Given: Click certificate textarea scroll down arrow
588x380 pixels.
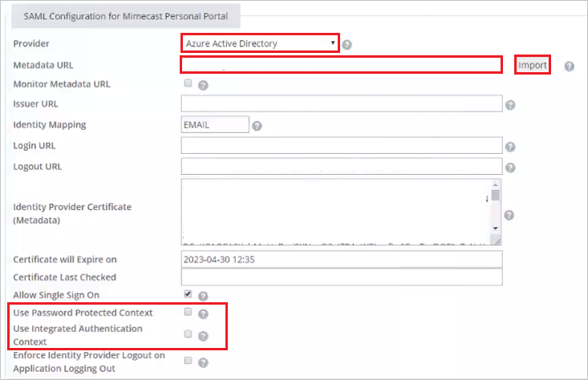Looking at the screenshot, I should (496, 228).
